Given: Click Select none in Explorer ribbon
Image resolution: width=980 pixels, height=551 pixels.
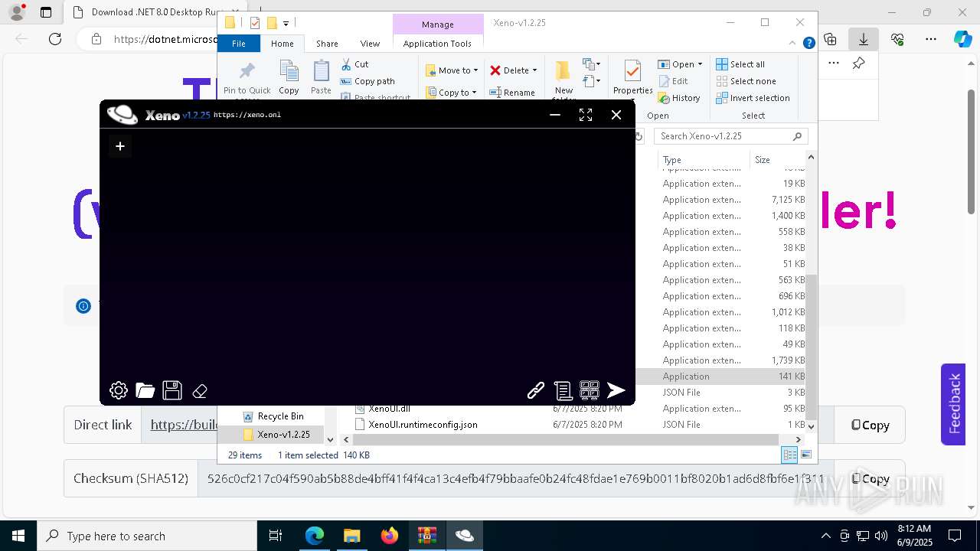Looking at the screenshot, I should click(746, 81).
